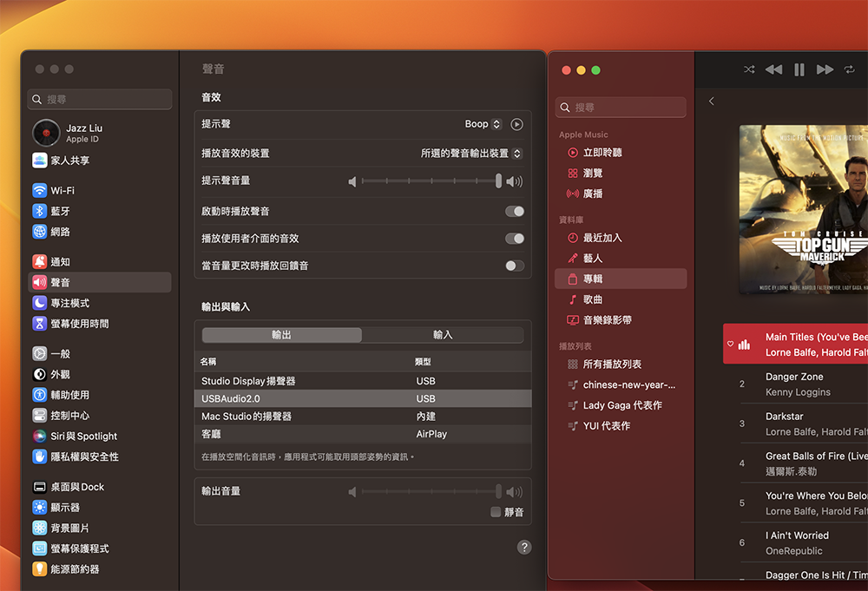Open Privacy & Security (隱私權與安全性) settings
The width and height of the screenshot is (868, 591).
[100, 456]
